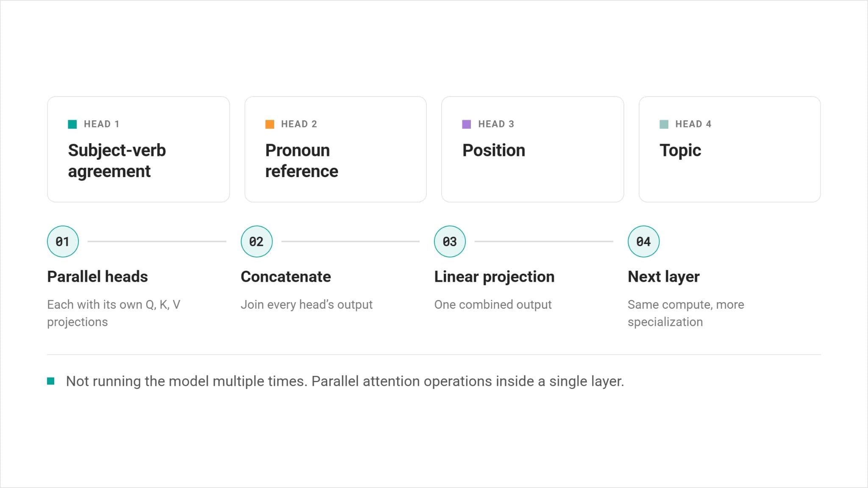Image resolution: width=868 pixels, height=488 pixels.
Task: Select the Position head card
Action: click(x=533, y=149)
